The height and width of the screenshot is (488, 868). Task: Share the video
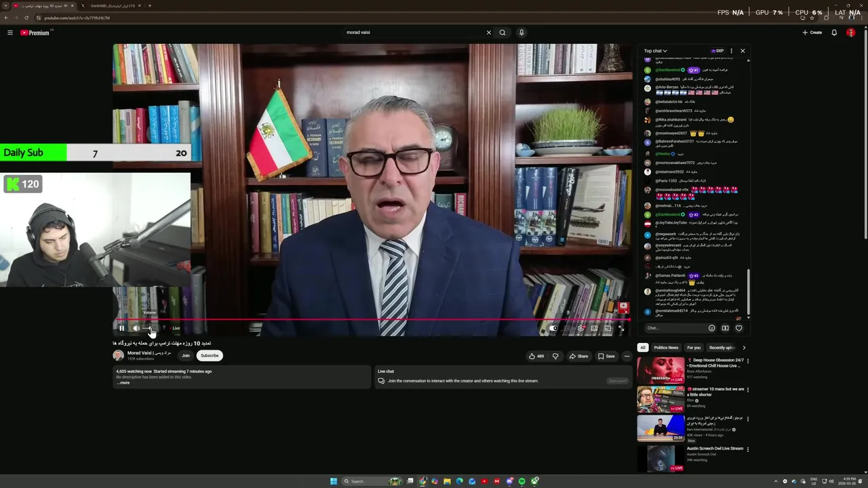pyautogui.click(x=578, y=356)
